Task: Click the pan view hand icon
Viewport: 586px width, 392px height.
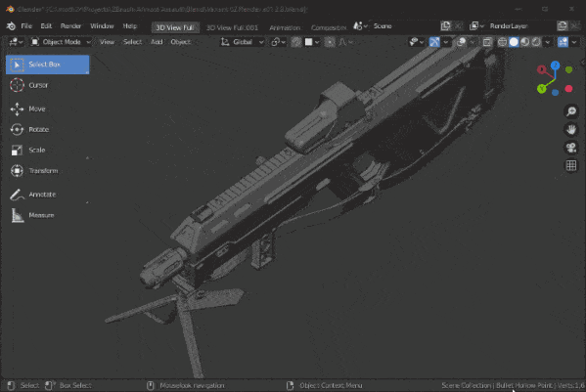Action: [x=571, y=130]
